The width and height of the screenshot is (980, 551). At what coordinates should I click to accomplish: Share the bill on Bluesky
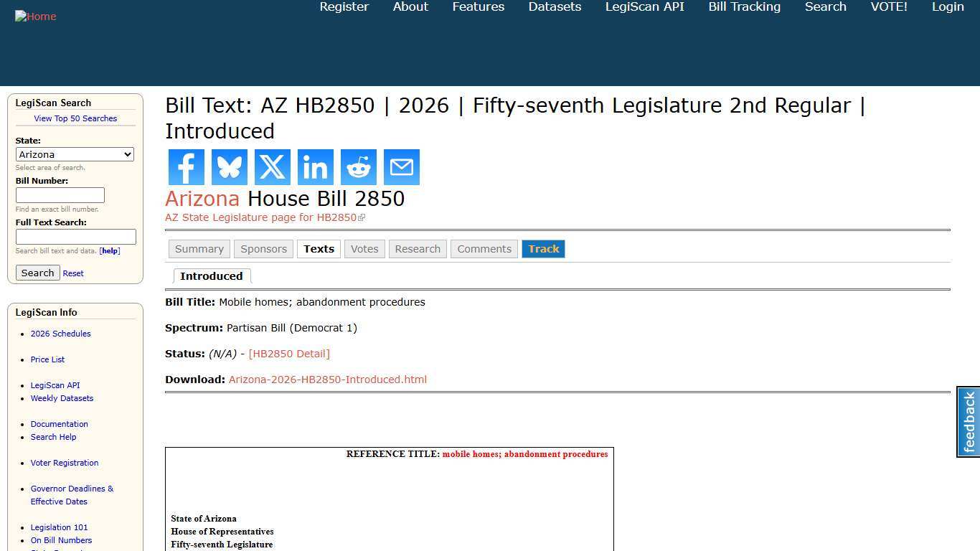click(229, 166)
